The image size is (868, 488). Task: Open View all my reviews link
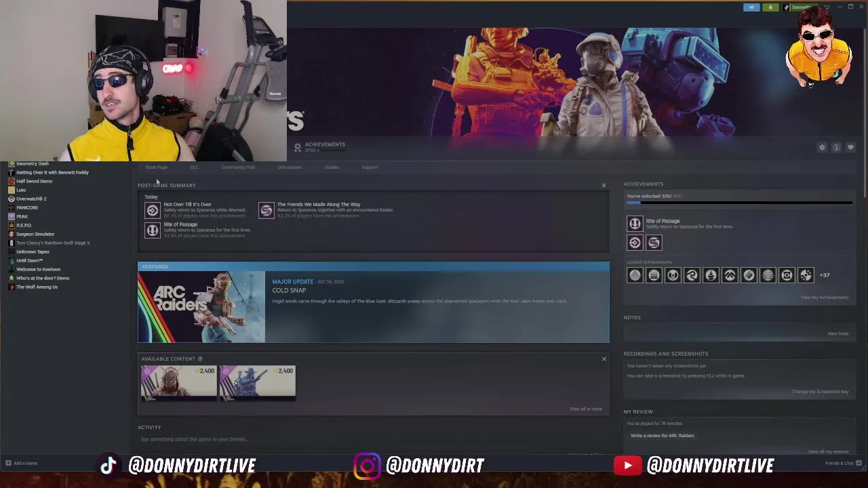pyautogui.click(x=828, y=451)
